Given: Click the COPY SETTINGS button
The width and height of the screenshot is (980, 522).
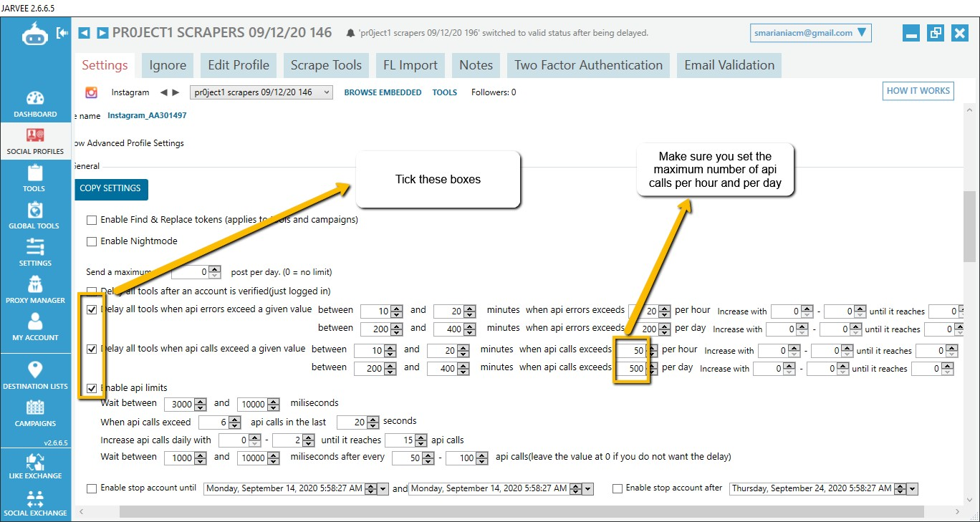Looking at the screenshot, I should (110, 189).
